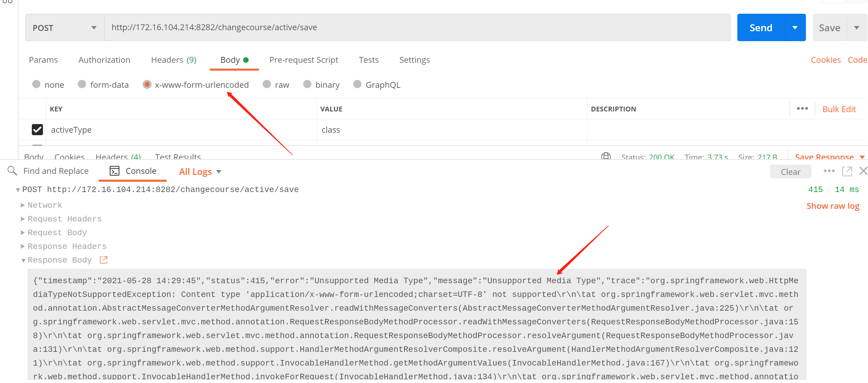Open the POST method dropdown
The image size is (868, 383).
click(x=64, y=28)
